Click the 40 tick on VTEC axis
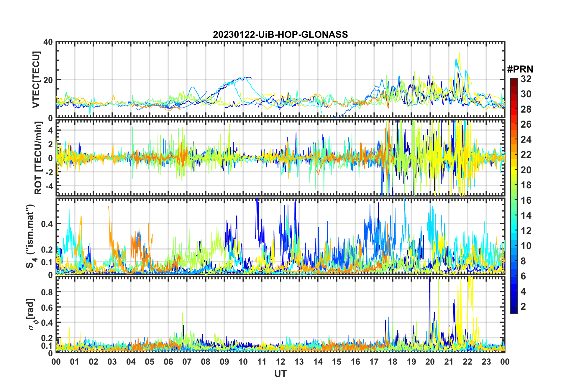The width and height of the screenshot is (561, 392). [48, 42]
